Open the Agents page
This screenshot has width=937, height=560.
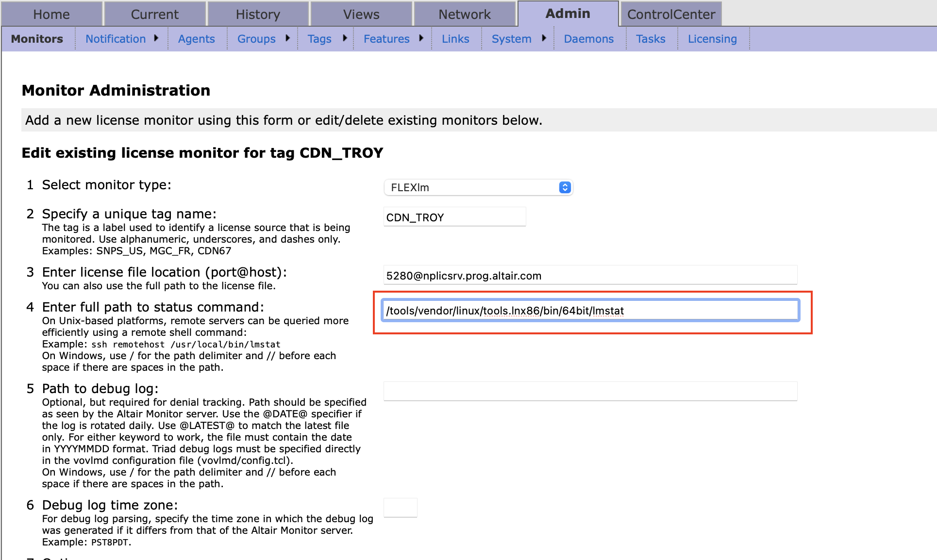tap(196, 39)
